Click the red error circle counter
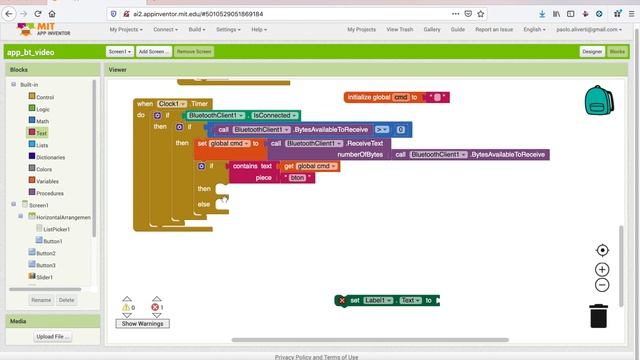Screen dimensions: 640x360 pyautogui.click(x=155, y=307)
